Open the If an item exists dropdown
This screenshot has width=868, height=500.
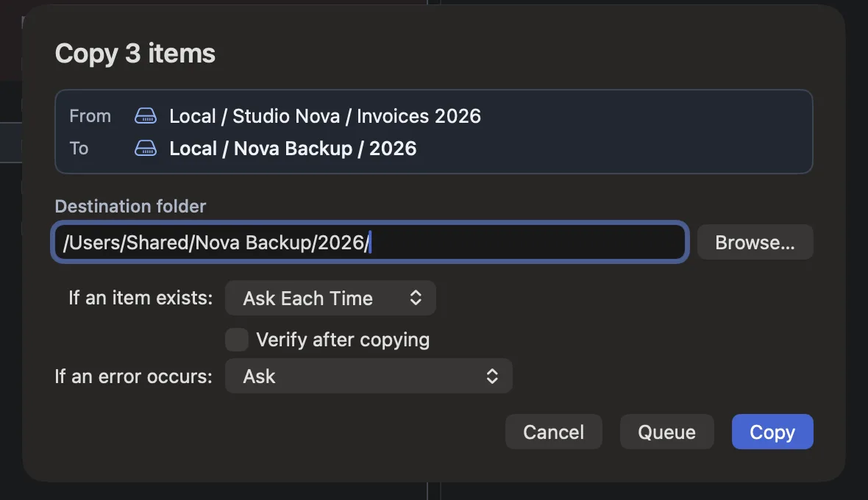(x=330, y=298)
